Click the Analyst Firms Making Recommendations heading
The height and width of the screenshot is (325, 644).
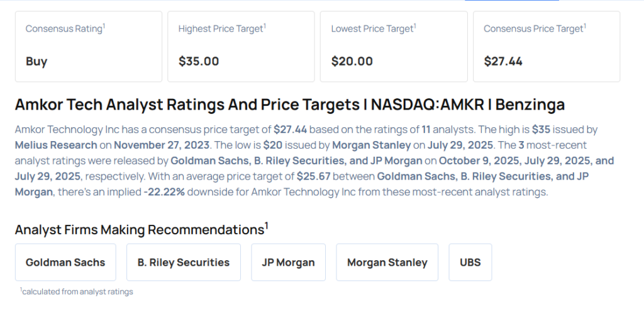pos(140,229)
